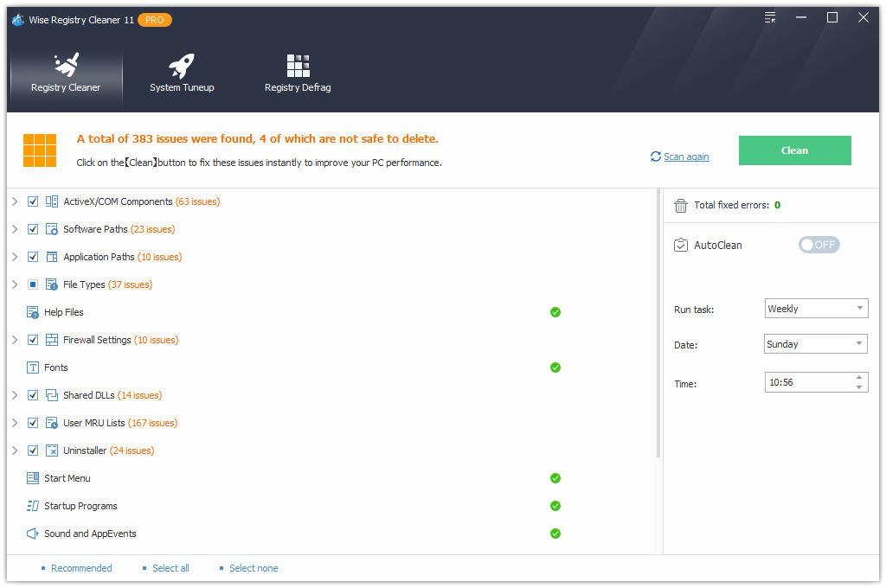Click the issues list vertical scrollbar
Image resolution: width=886 pixels, height=588 pixels.
coord(658,323)
